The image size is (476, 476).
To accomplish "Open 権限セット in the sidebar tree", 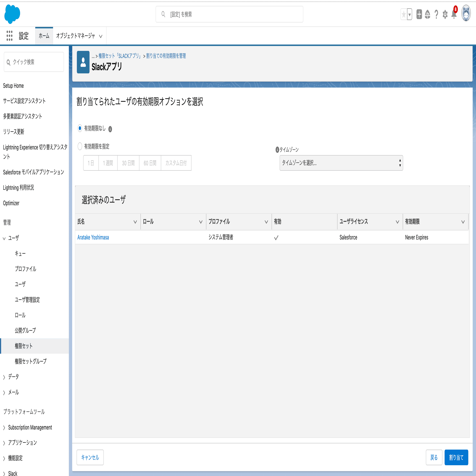I will click(24, 346).
